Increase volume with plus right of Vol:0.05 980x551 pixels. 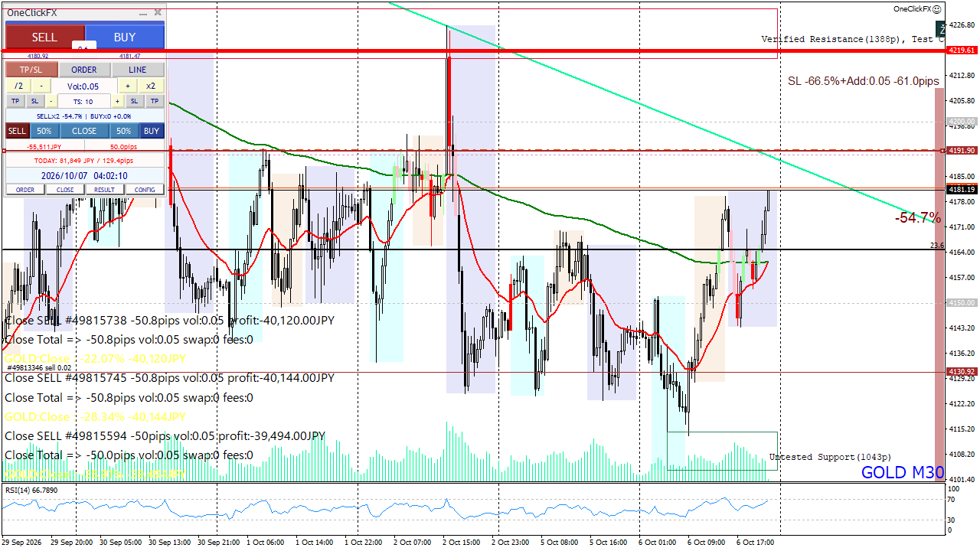pyautogui.click(x=128, y=86)
